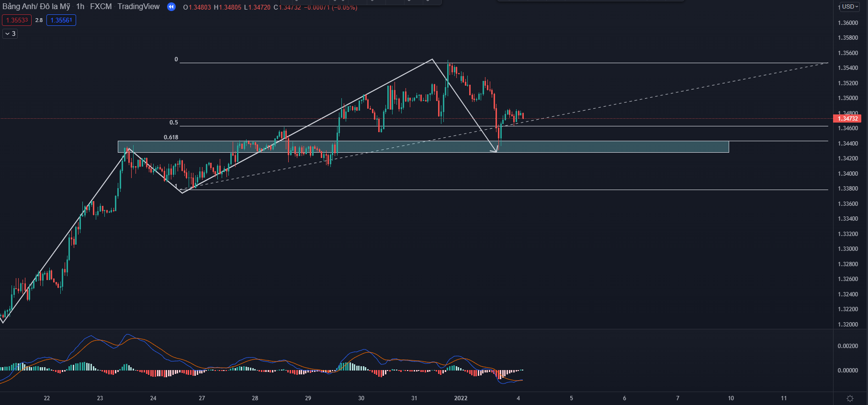Image resolution: width=868 pixels, height=405 pixels.
Task: Click the 10 date axis label
Action: (x=731, y=398)
